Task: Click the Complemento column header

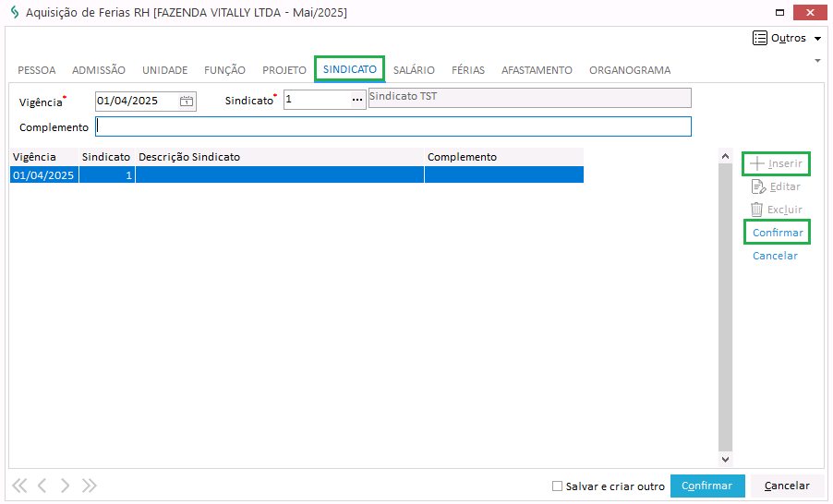Action: point(503,157)
